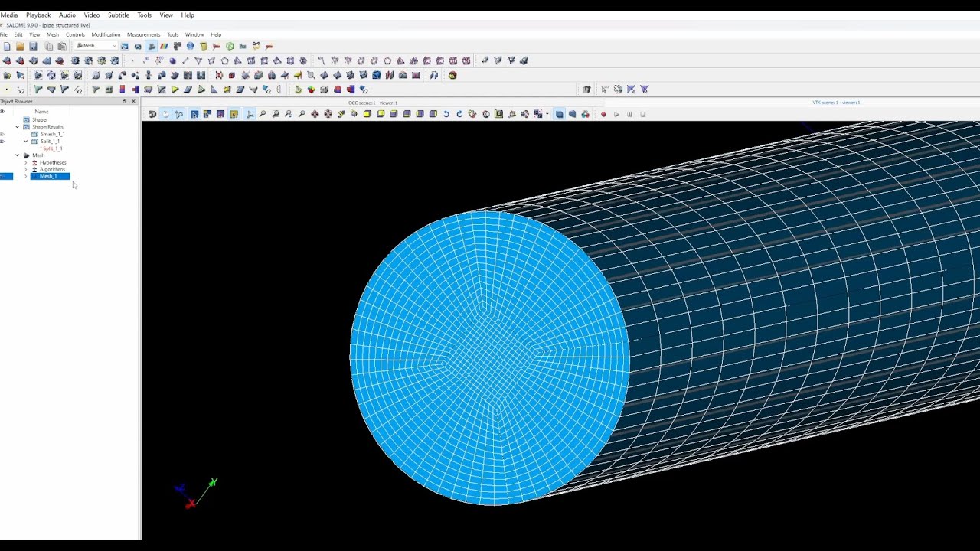Collapse the ShaperResults tree node
980x551 pixels.
tap(17, 127)
